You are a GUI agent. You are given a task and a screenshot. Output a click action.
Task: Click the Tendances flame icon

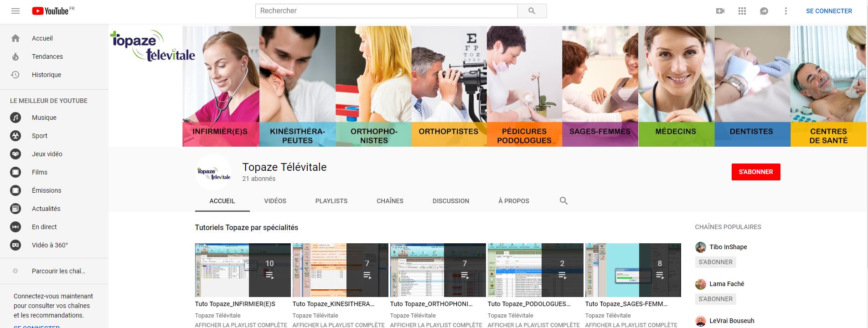pos(15,56)
